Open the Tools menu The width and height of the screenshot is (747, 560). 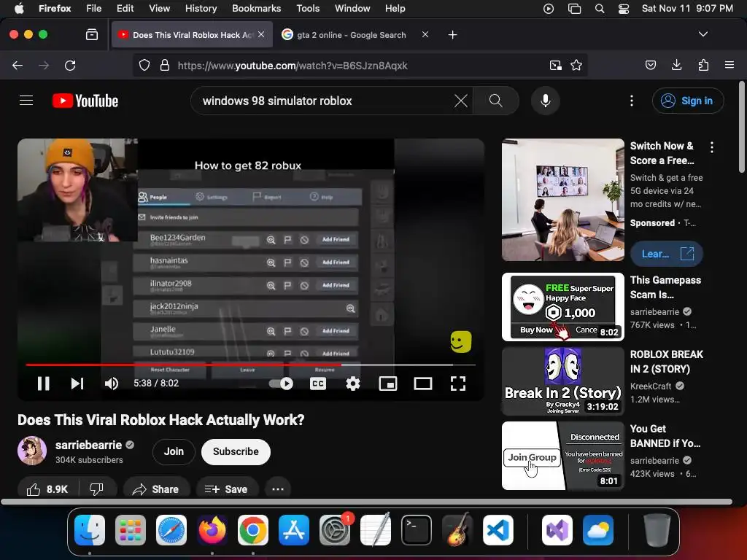[308, 8]
